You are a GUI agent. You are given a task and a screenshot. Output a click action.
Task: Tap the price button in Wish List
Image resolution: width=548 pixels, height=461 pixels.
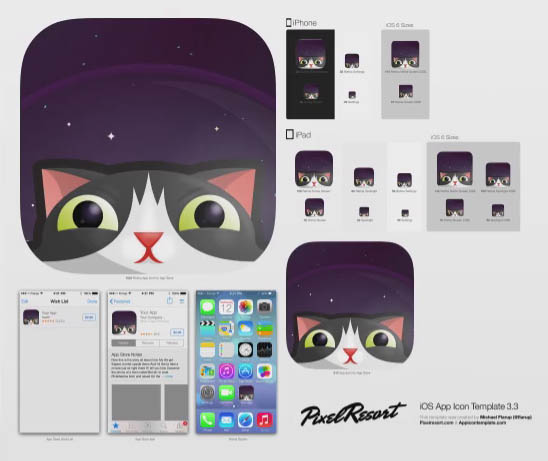click(x=89, y=317)
